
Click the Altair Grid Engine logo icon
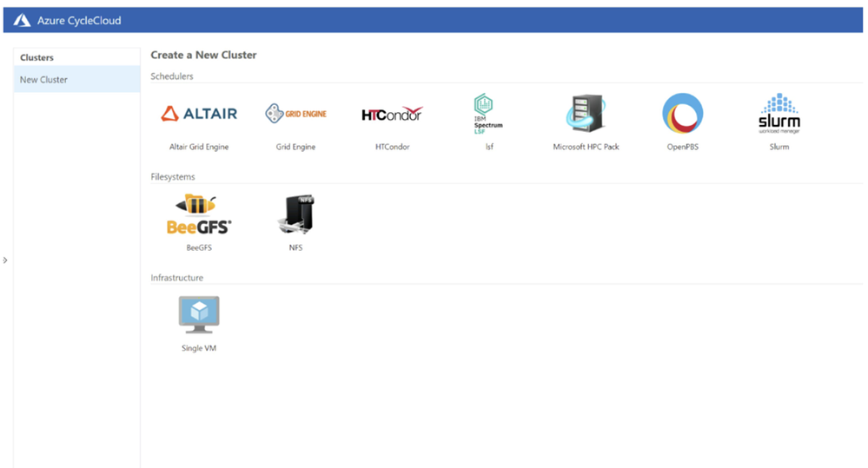(x=199, y=114)
